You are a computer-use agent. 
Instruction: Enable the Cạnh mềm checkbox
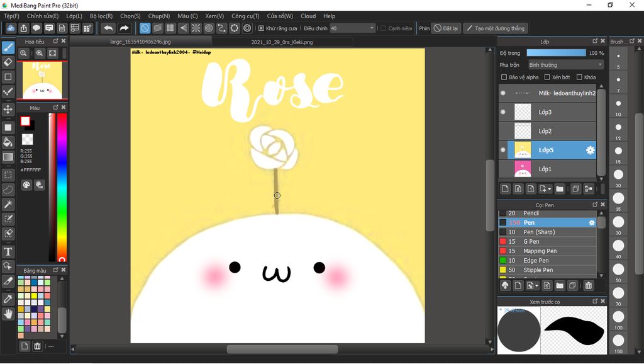click(383, 28)
